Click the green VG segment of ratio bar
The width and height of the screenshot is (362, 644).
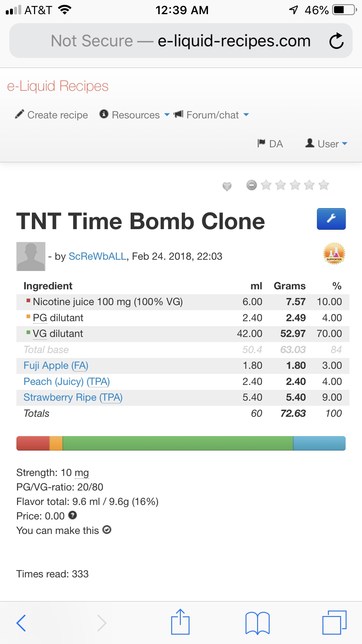178,443
